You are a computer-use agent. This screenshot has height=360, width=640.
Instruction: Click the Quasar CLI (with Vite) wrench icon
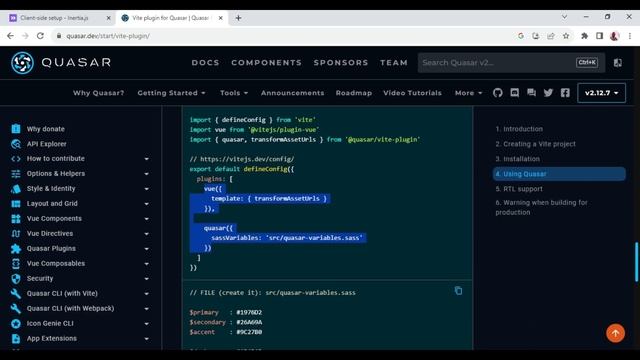click(16, 293)
